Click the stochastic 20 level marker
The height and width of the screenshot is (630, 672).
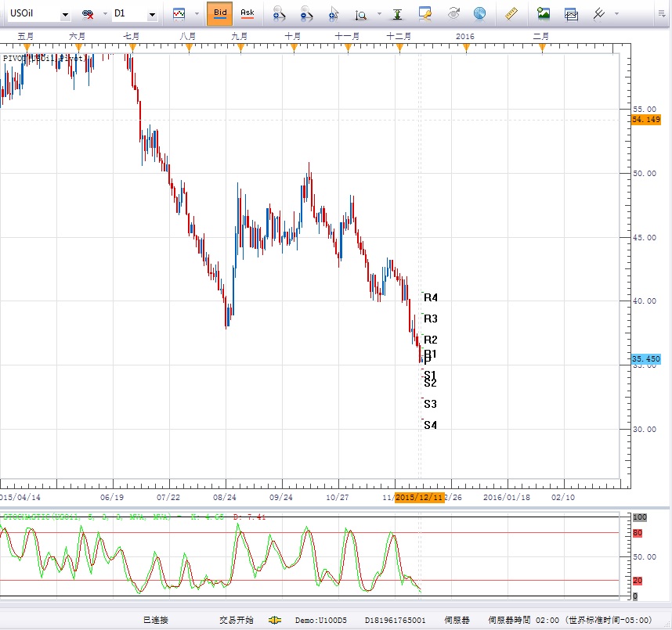(638, 581)
